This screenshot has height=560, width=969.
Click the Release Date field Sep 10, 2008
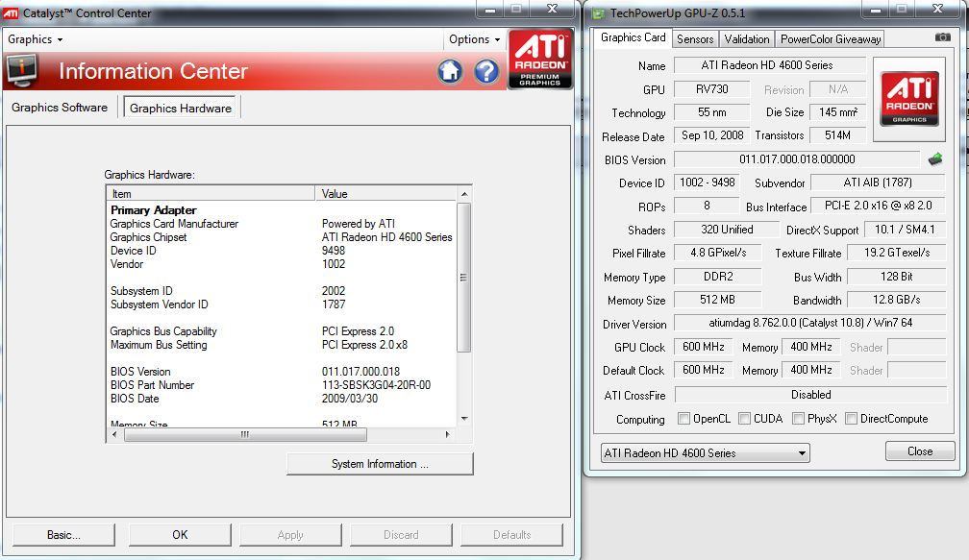[712, 135]
